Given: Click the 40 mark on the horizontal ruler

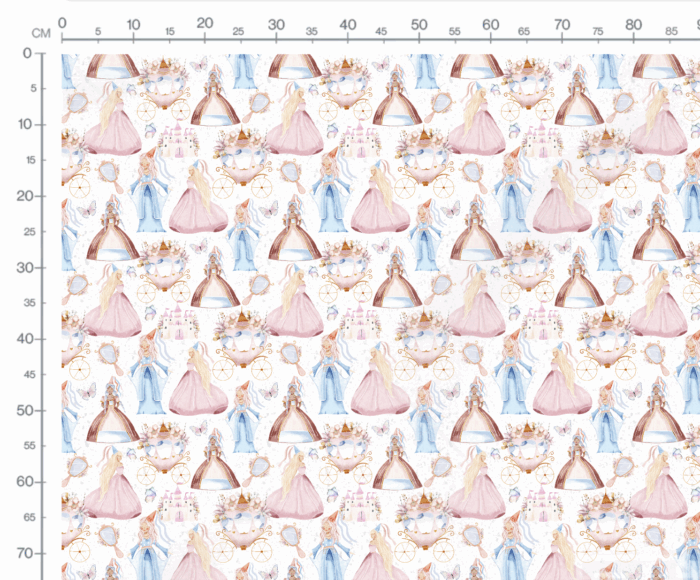Looking at the screenshot, I should pos(348,25).
